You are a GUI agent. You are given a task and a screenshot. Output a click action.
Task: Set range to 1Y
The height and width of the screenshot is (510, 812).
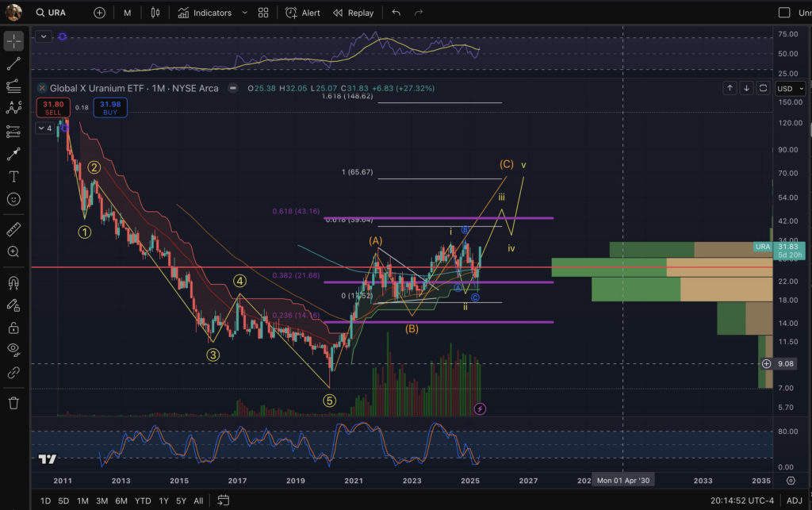pyautogui.click(x=163, y=500)
